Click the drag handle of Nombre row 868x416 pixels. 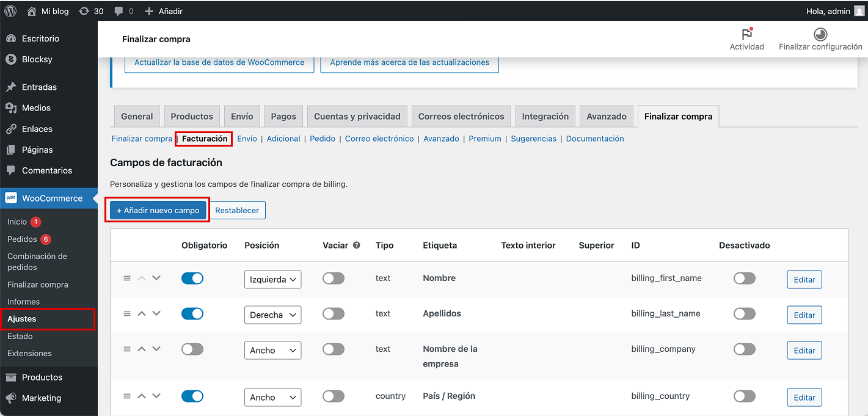[127, 278]
